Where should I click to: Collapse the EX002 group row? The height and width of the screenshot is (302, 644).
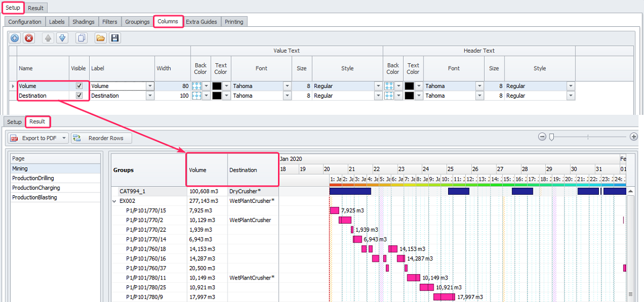pyautogui.click(x=114, y=201)
